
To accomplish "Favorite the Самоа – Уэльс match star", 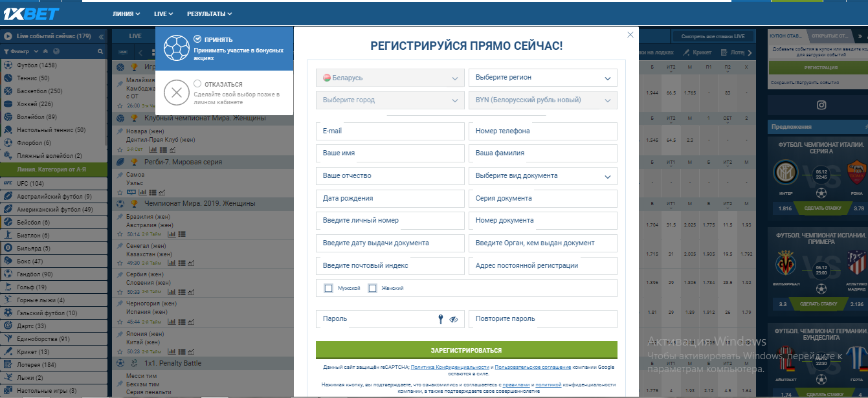I will tap(119, 192).
